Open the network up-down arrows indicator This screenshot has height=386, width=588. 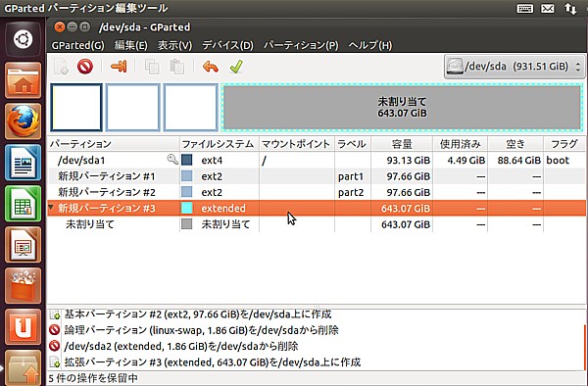[570, 8]
